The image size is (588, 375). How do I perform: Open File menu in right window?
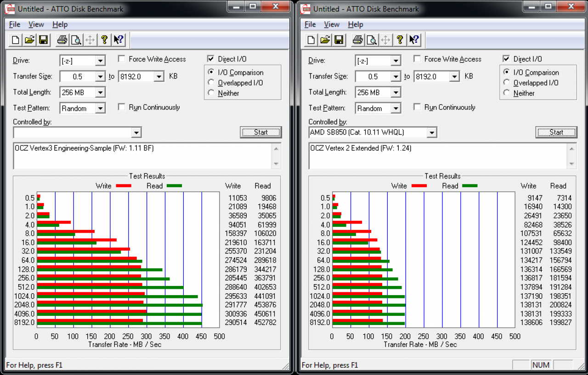tap(310, 24)
